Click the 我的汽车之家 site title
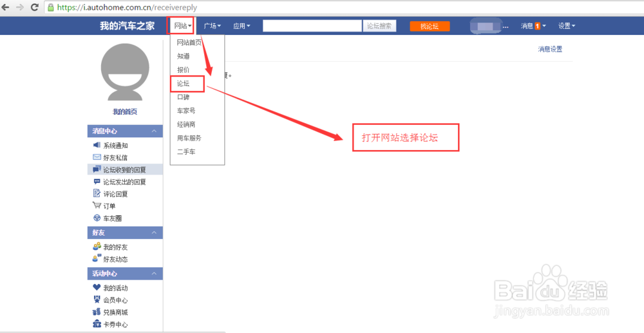The height and width of the screenshot is (333, 644). click(128, 26)
